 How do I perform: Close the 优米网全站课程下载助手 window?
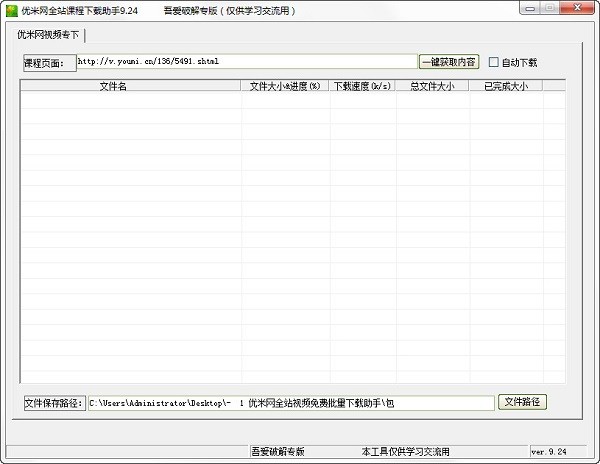pos(577,8)
